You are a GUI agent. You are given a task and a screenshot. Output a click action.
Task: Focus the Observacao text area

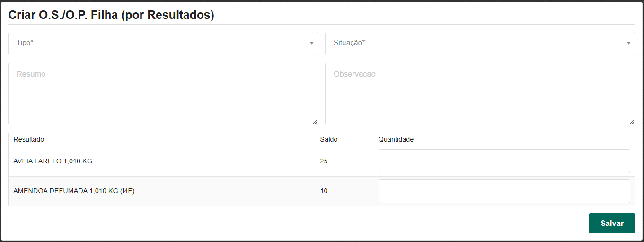click(480, 94)
